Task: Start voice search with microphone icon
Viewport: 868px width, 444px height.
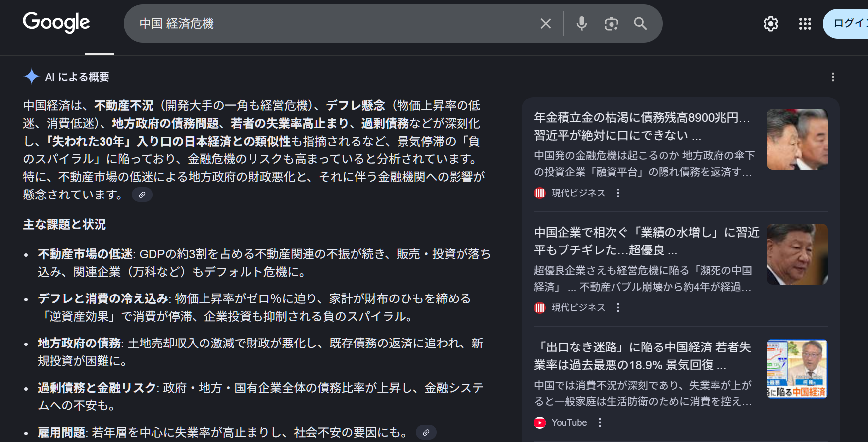Action: (x=581, y=24)
